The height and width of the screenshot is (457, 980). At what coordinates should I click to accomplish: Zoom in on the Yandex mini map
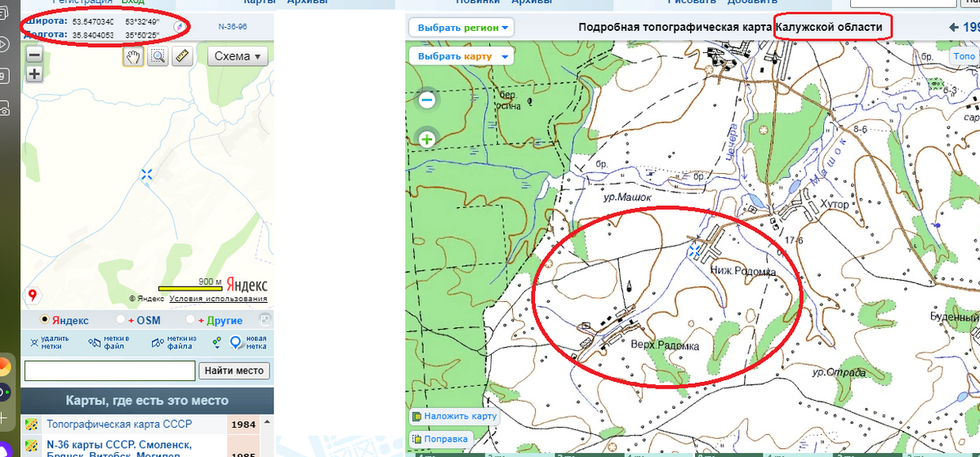point(34,74)
